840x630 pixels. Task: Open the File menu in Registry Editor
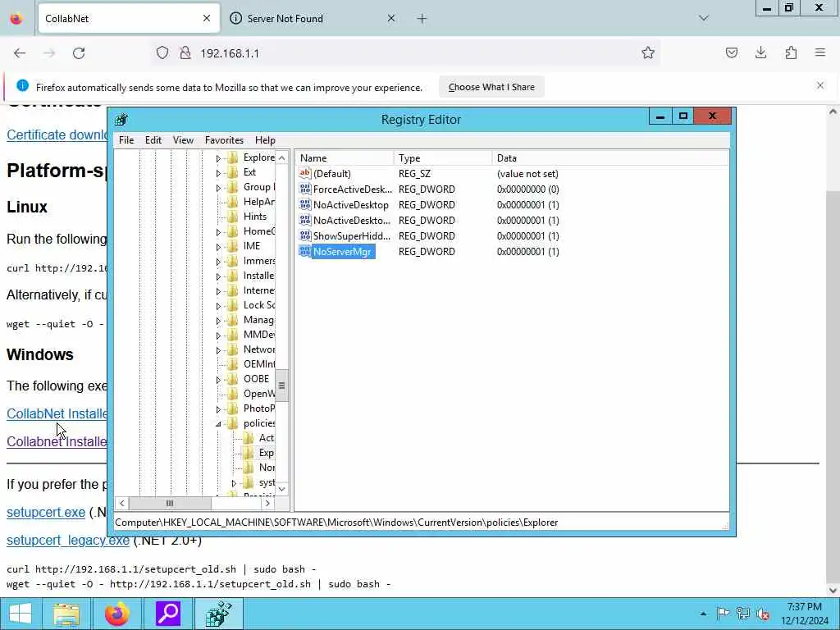pos(126,140)
